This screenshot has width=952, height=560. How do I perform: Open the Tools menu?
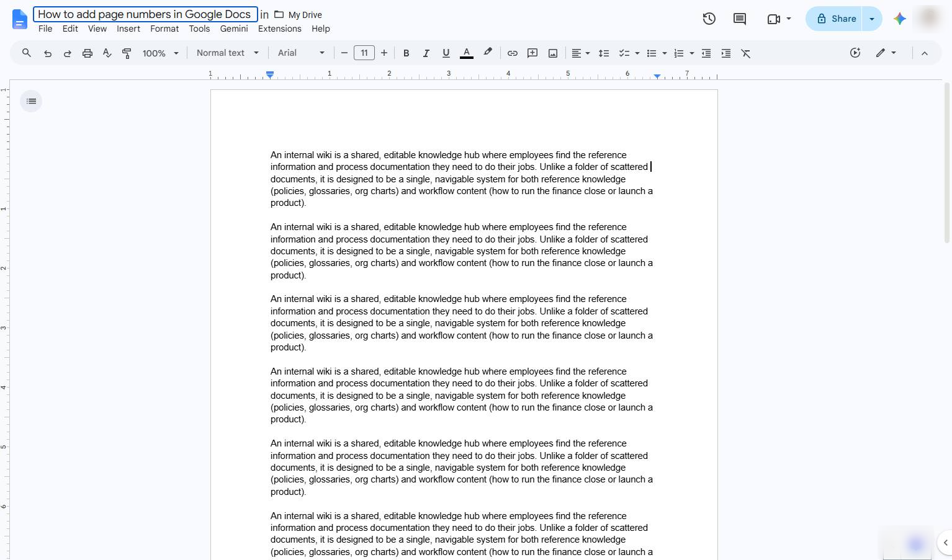[x=199, y=29]
